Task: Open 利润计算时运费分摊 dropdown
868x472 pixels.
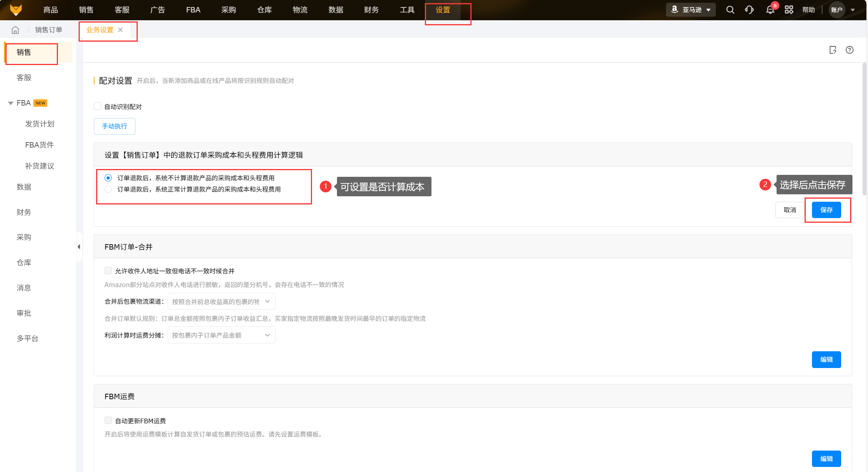Action: coord(221,335)
